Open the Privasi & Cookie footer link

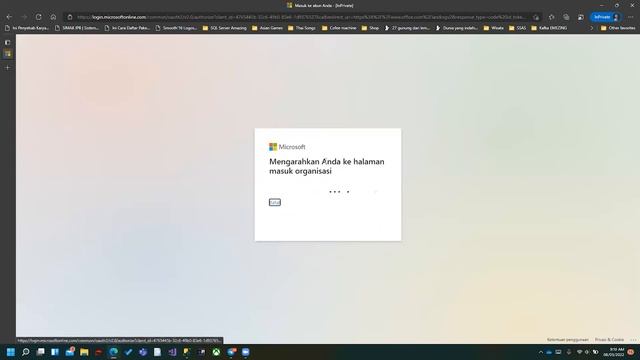click(x=609, y=340)
